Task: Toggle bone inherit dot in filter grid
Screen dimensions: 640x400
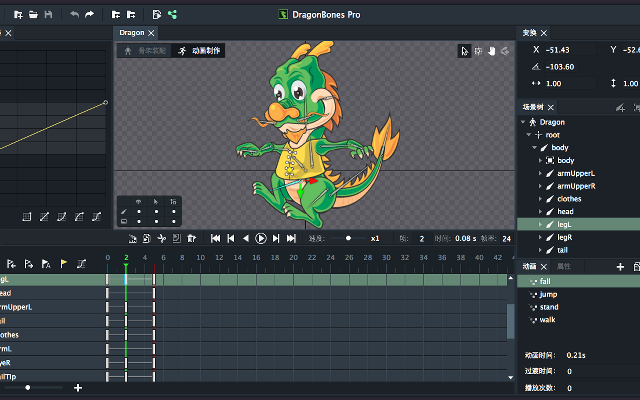Action: point(174,211)
